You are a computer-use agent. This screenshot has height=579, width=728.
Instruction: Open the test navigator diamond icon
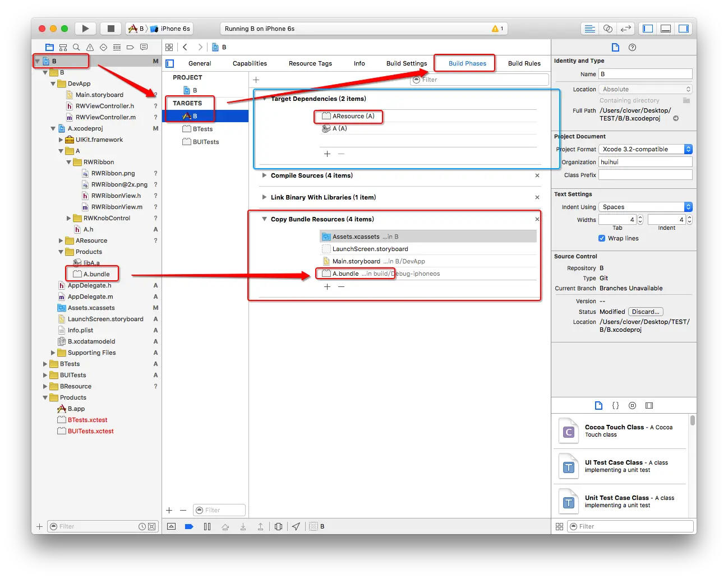(x=103, y=48)
